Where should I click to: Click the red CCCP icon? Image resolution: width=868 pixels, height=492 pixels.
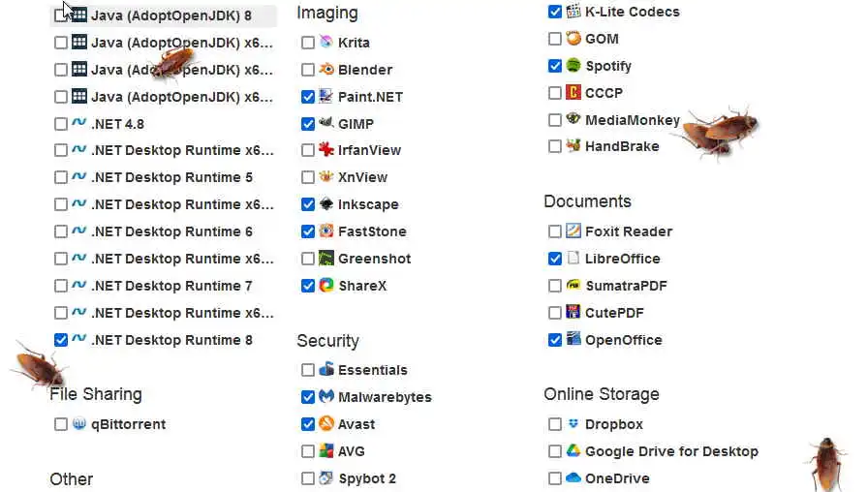tap(573, 92)
